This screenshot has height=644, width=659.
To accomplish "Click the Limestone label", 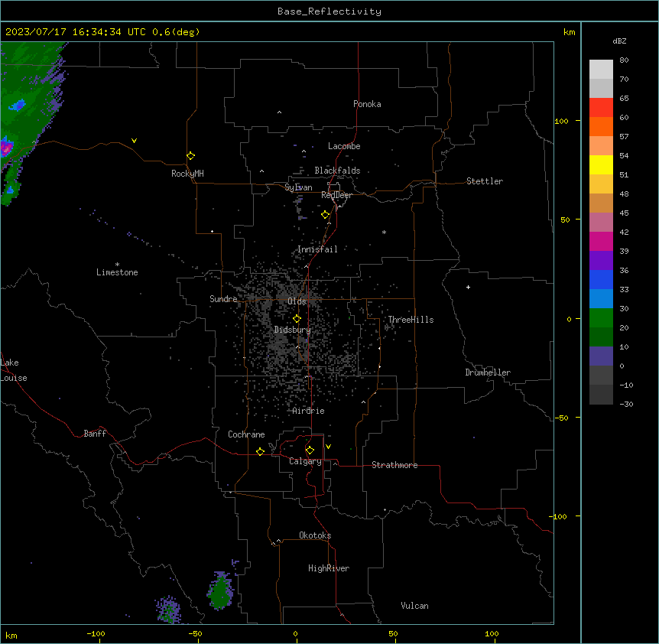I will tap(117, 272).
